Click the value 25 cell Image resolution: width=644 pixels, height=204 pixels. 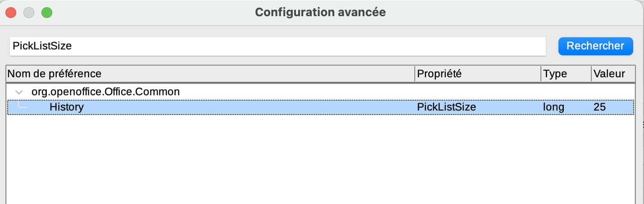pyautogui.click(x=599, y=107)
